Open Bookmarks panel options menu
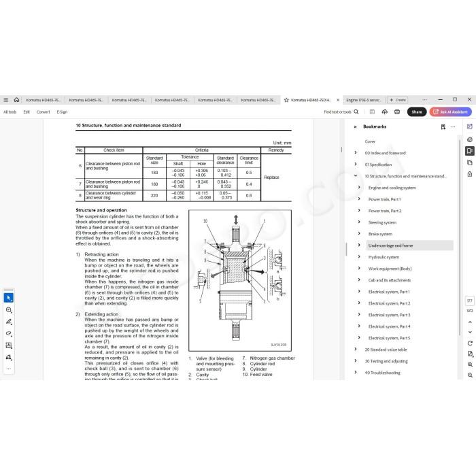Viewport: 476px width, 476px height. pyautogui.click(x=453, y=126)
